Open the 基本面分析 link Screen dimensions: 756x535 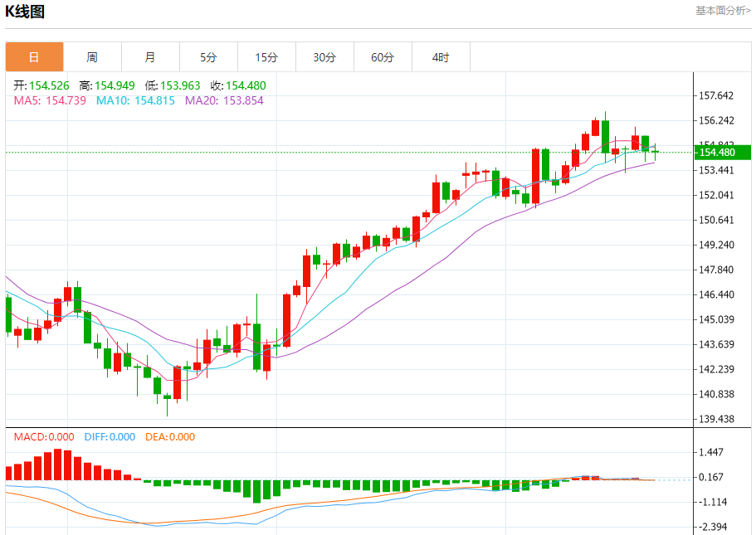[x=723, y=11]
